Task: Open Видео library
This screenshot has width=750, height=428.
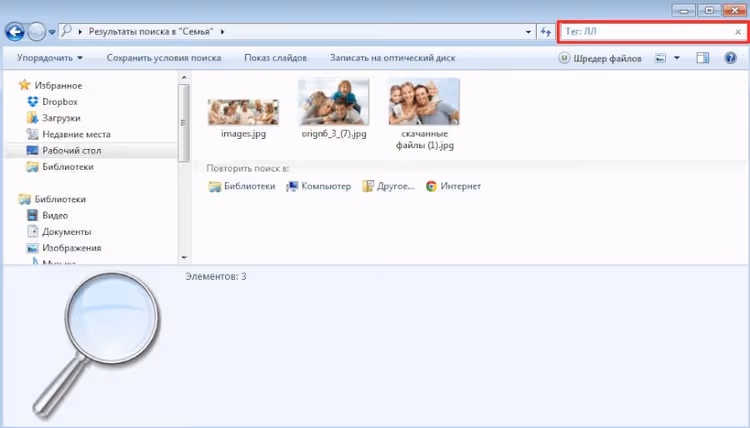Action: click(x=55, y=216)
